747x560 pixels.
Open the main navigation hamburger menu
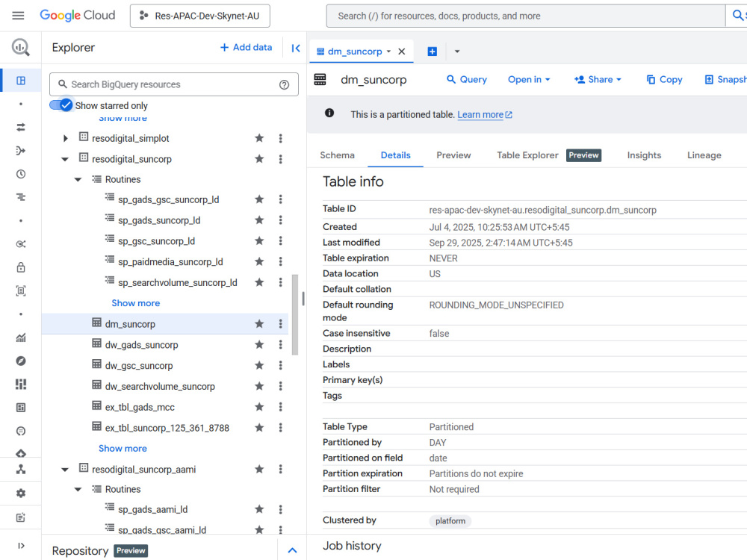coord(18,16)
